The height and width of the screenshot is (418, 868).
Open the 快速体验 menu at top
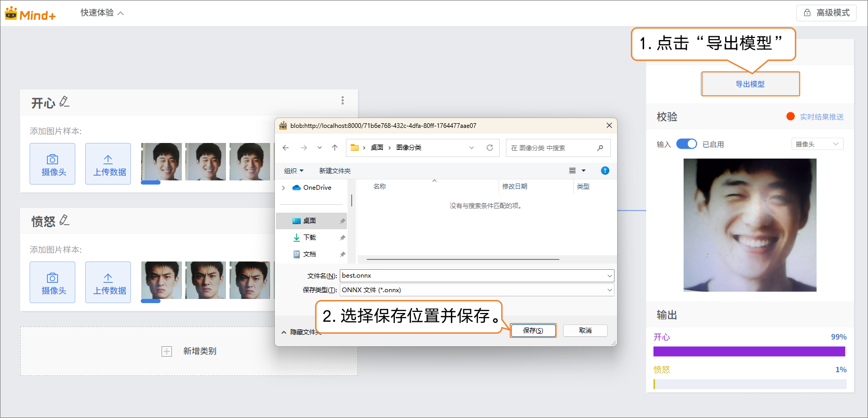click(102, 13)
